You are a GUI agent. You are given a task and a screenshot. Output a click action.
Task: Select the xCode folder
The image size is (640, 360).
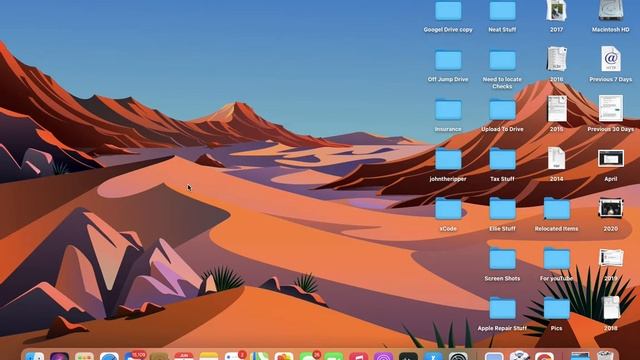point(448,209)
